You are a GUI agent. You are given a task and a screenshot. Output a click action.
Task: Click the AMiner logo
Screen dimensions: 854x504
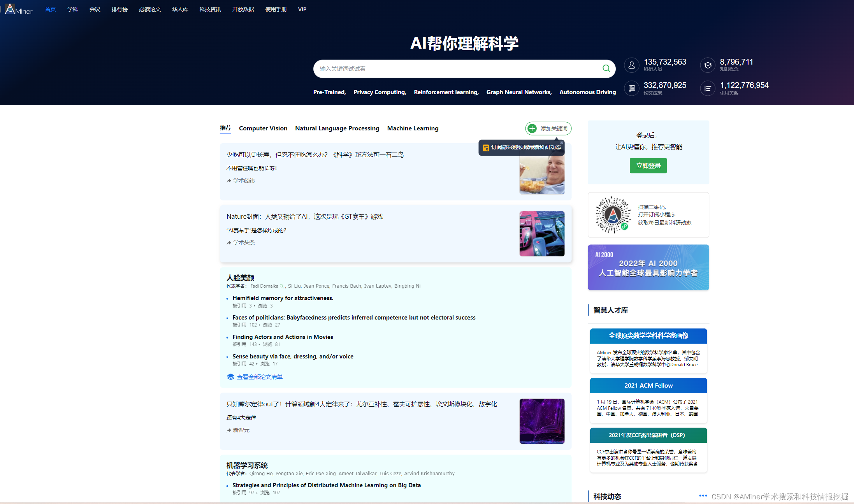click(18, 9)
